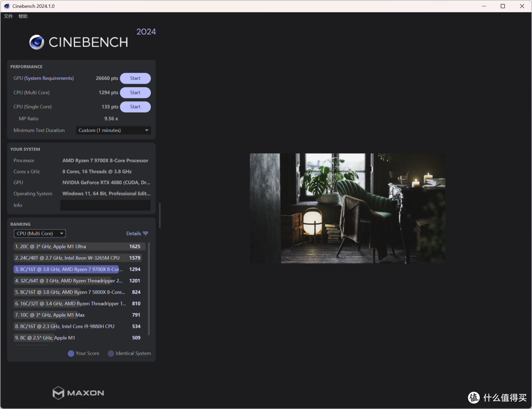The width and height of the screenshot is (532, 409).
Task: Click the Windows 11 operating system text
Action: click(106, 194)
